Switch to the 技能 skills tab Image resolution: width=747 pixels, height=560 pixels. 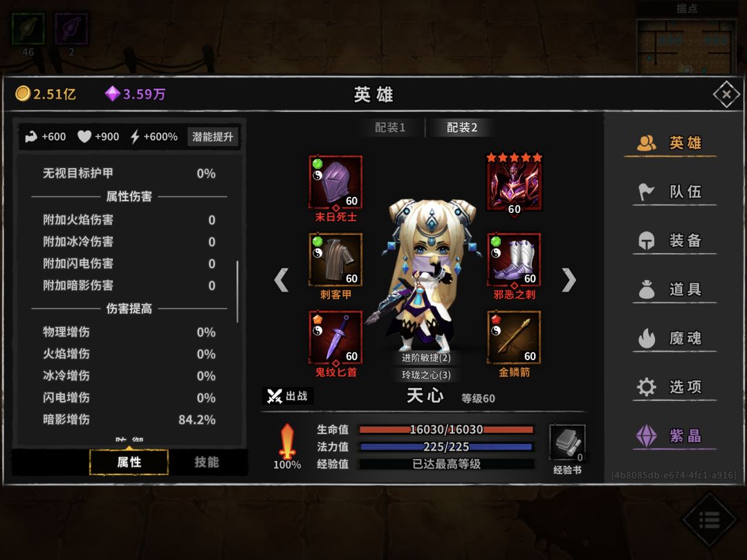(x=207, y=462)
